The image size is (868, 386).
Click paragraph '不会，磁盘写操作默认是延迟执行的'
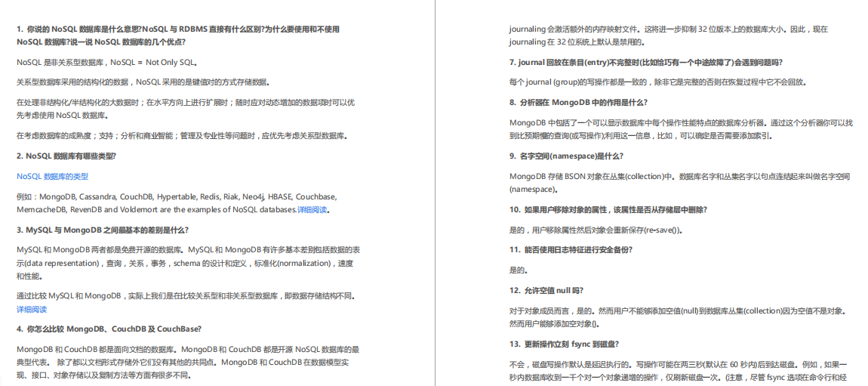click(678, 372)
